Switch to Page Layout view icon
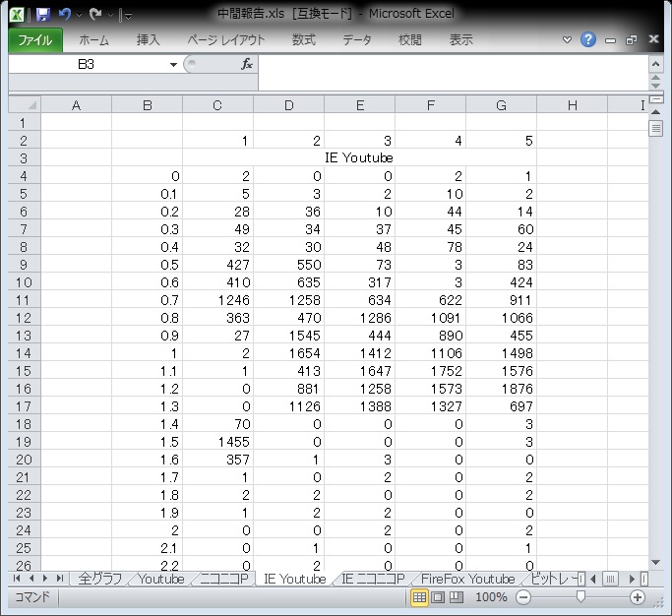672x616 pixels. tap(438, 597)
